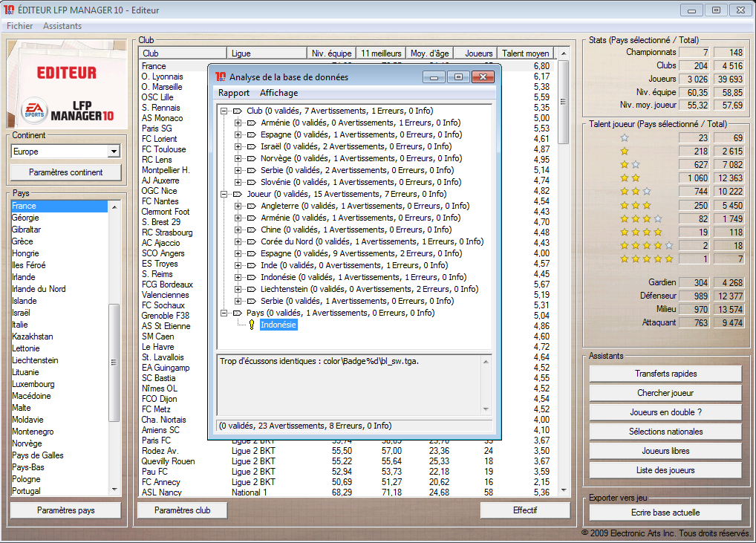Viewport: 756px width, 543px height.
Task: Expand Serbie under Joueur node
Action: (238, 301)
